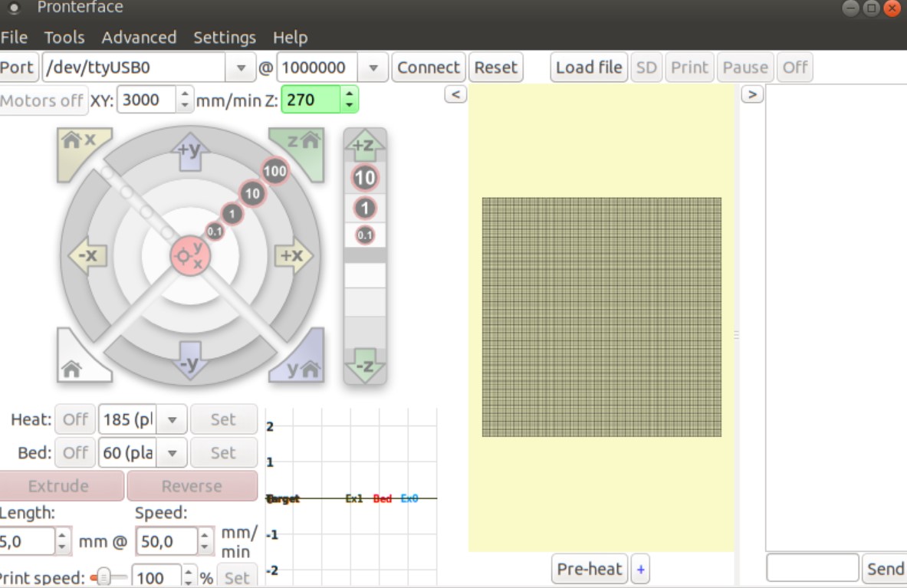Select 1 mm step on Z column
The image size is (907, 588).
364,208
